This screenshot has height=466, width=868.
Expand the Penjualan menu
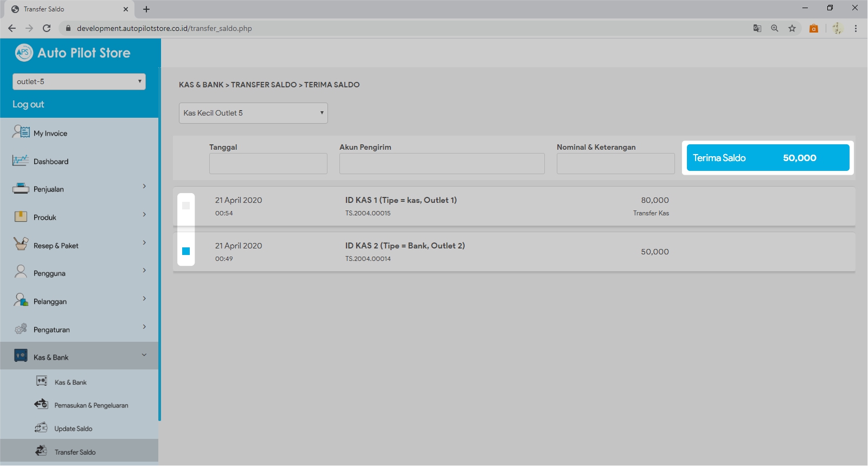tap(79, 189)
